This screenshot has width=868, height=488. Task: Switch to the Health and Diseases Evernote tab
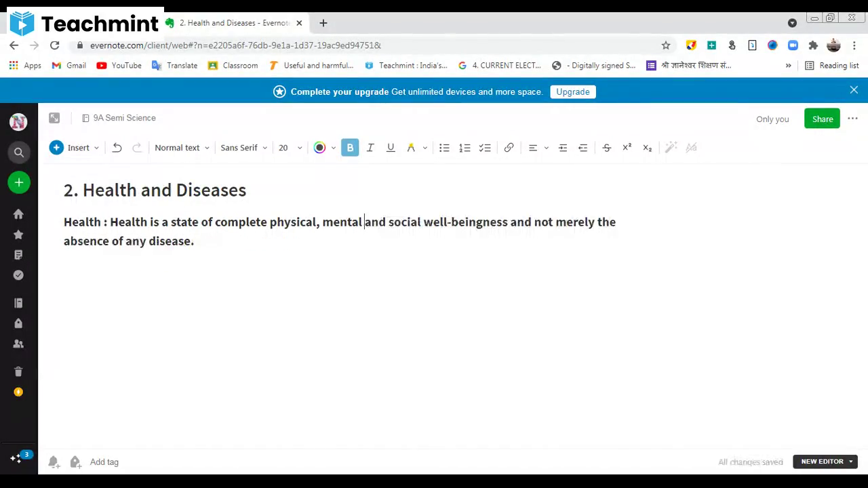(231, 22)
